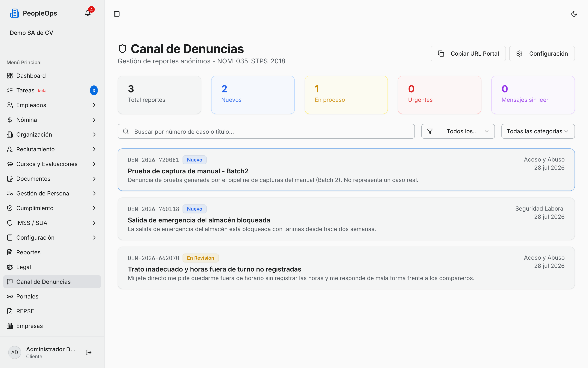Expand the Gestión de Personal chevron
Image resolution: width=588 pixels, height=368 pixels.
tap(94, 193)
